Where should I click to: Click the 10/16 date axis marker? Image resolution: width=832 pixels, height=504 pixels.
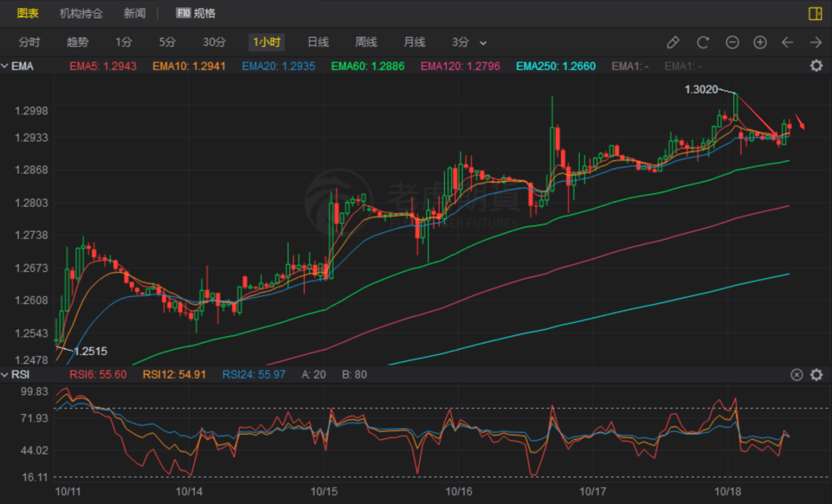click(459, 491)
